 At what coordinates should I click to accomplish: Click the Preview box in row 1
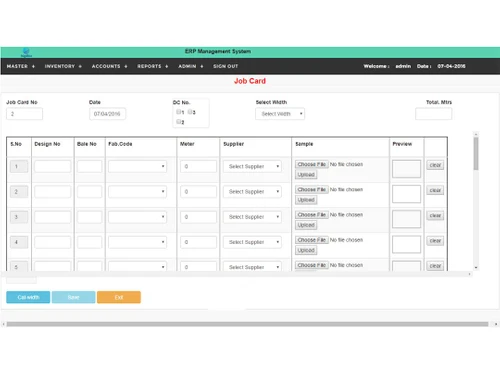(406, 169)
